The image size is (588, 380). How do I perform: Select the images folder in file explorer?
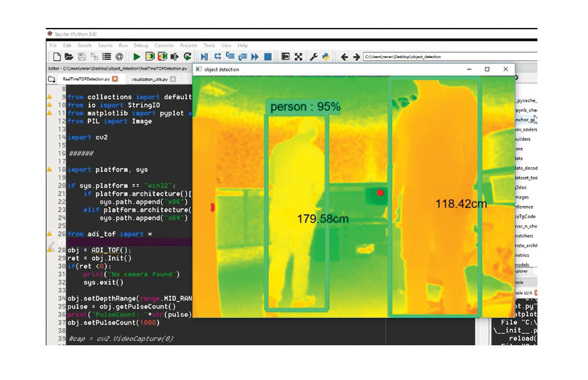click(x=522, y=197)
